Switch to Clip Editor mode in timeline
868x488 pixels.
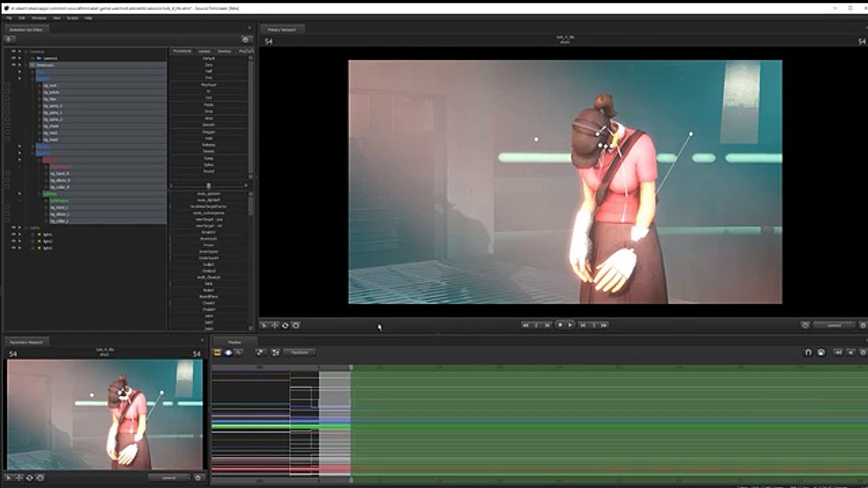click(x=218, y=352)
